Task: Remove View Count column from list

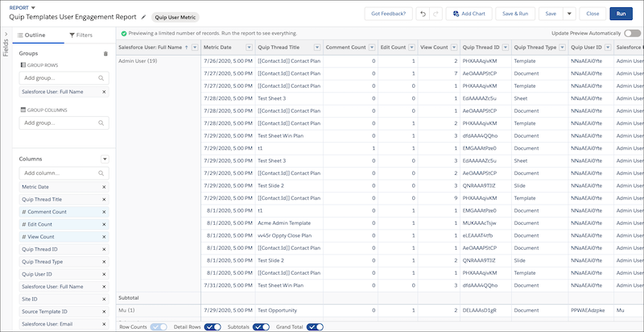Action: click(x=104, y=237)
